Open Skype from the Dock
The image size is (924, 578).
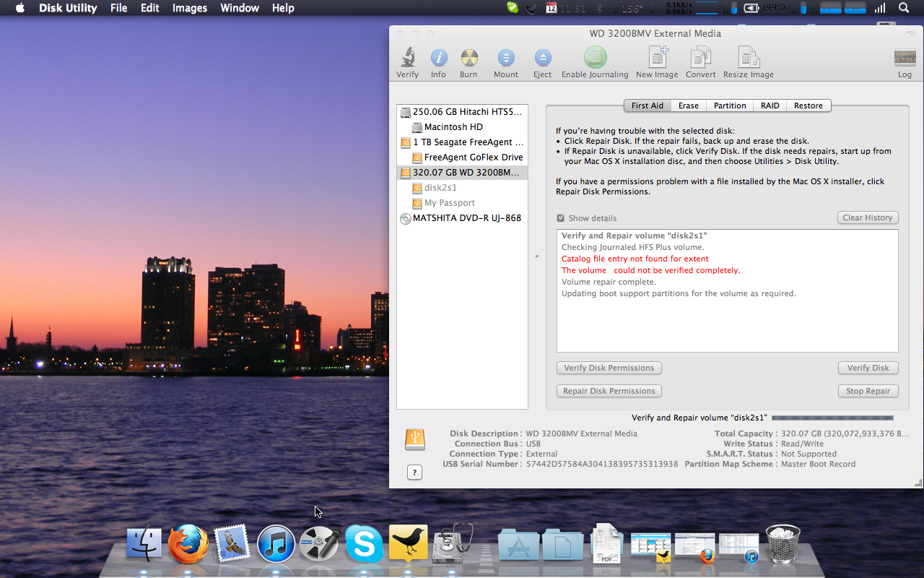(x=364, y=544)
